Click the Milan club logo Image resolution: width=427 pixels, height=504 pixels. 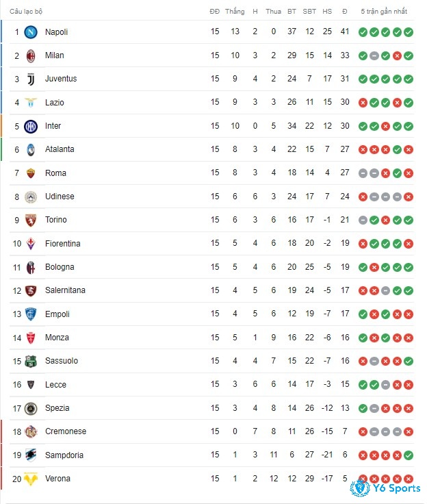coord(31,55)
